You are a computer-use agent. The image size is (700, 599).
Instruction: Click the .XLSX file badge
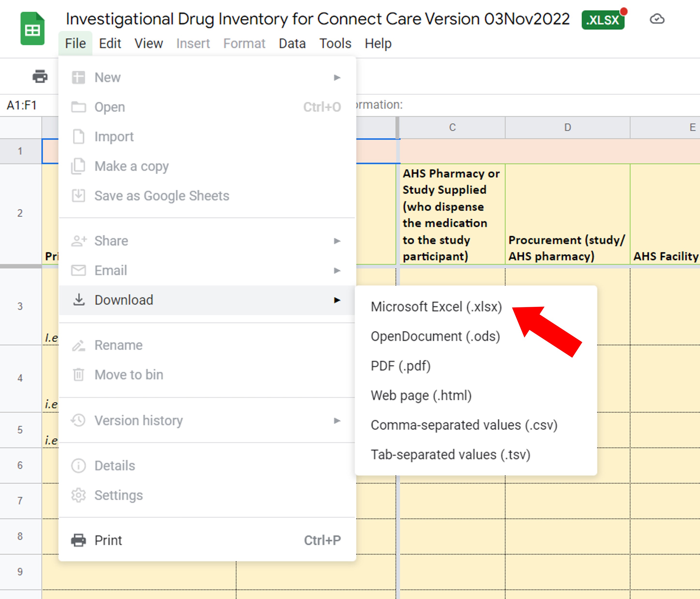tap(603, 20)
